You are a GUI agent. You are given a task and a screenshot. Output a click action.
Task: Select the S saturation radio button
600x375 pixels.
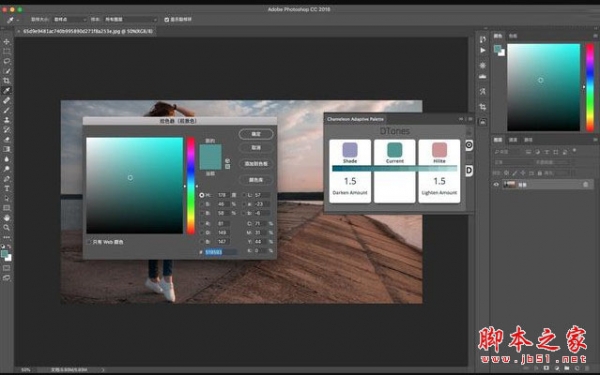tap(202, 204)
